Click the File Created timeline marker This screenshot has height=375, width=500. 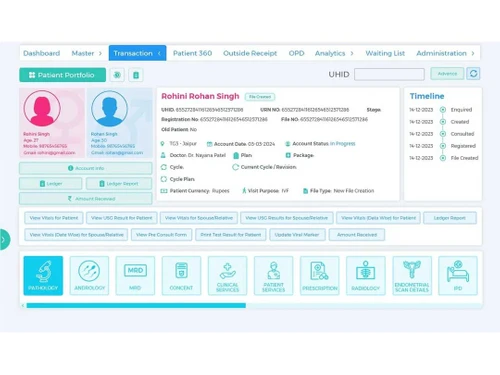pyautogui.click(x=443, y=158)
